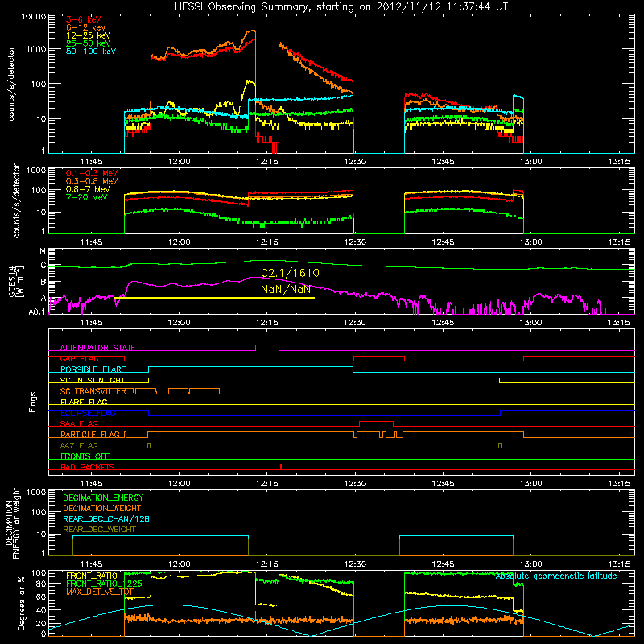The image size is (644, 644).
Task: Click the SAA_FLAG label
Action: tap(79, 423)
